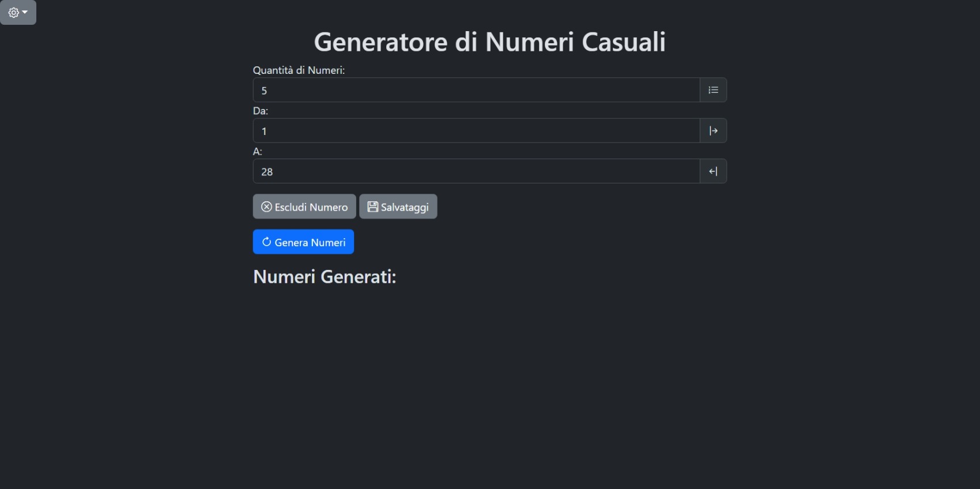Click the gear settings icon

14,13
